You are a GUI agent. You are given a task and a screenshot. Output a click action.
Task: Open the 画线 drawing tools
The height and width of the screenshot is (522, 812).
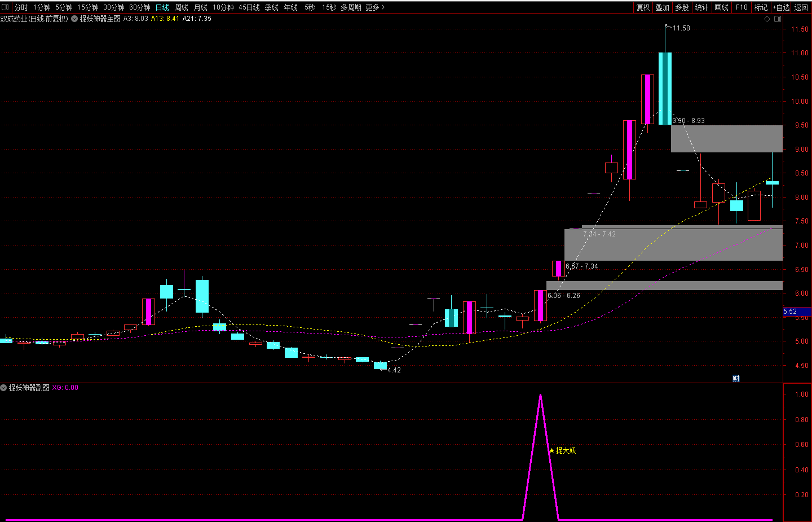pyautogui.click(x=721, y=7)
